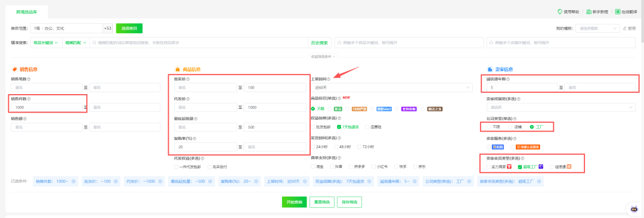Select the 不限 product label radio
Viewport: 644px width, 218px height.
[x=314, y=109]
